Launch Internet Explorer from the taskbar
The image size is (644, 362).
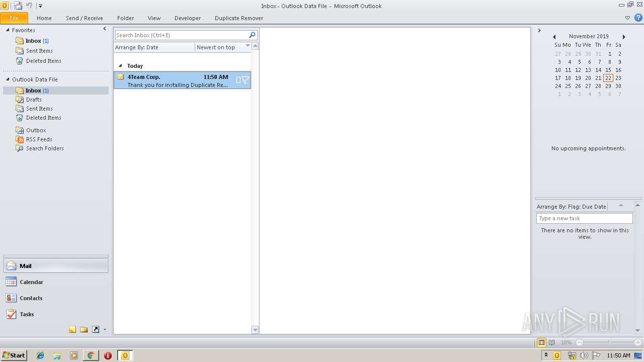click(40, 355)
